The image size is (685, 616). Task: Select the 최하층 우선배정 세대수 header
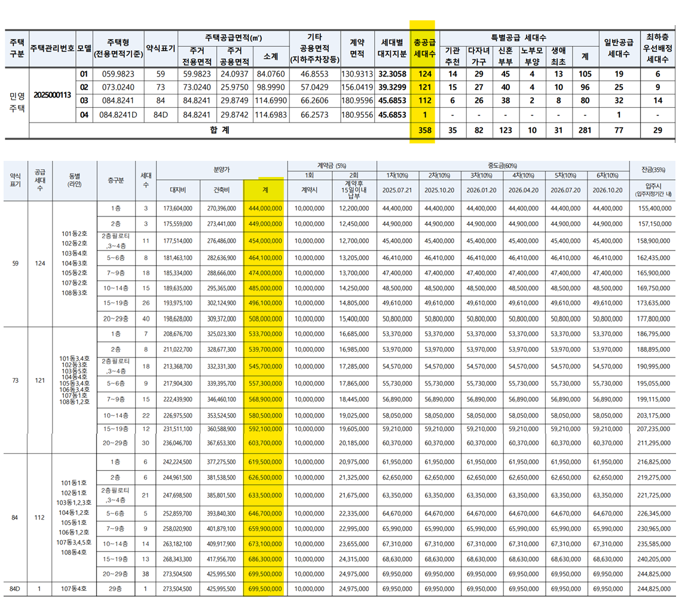tap(658, 48)
